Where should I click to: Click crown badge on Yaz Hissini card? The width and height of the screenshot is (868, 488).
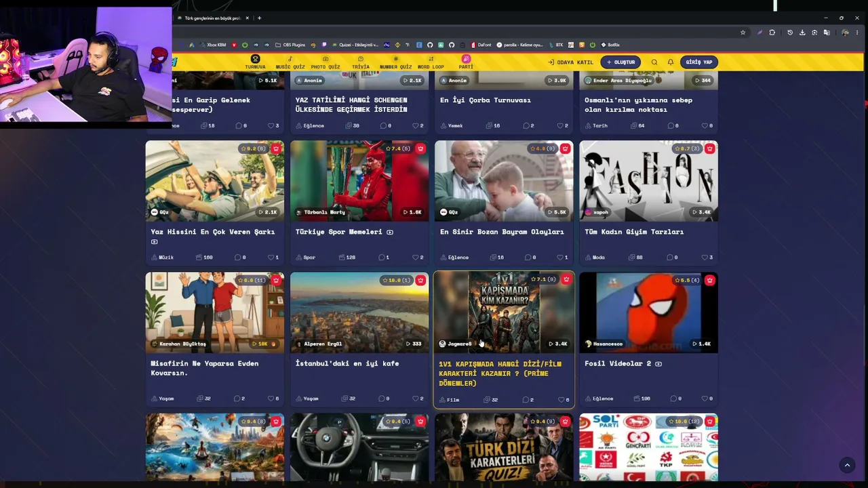click(276, 148)
